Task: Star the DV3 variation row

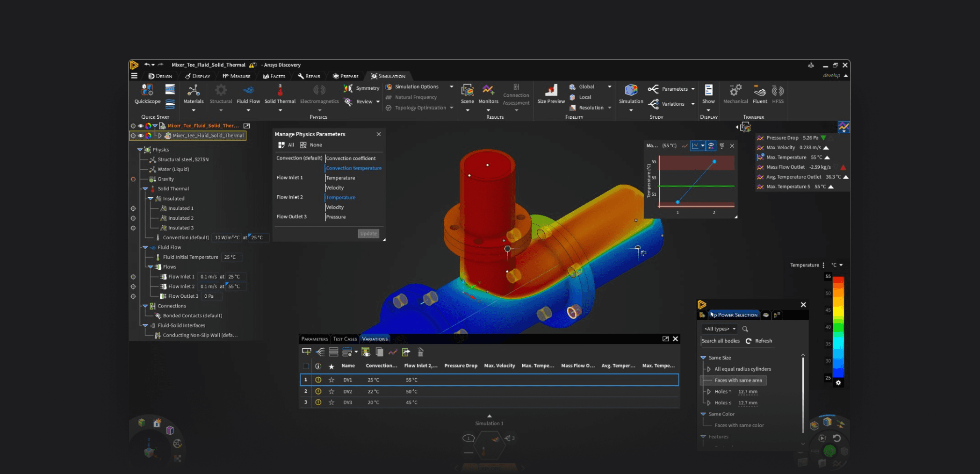Action: tap(331, 402)
